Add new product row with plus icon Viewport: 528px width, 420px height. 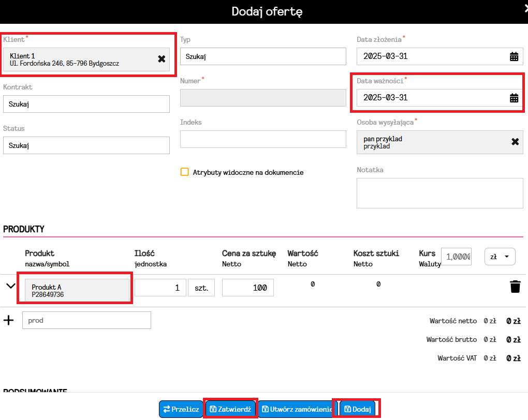[9, 320]
